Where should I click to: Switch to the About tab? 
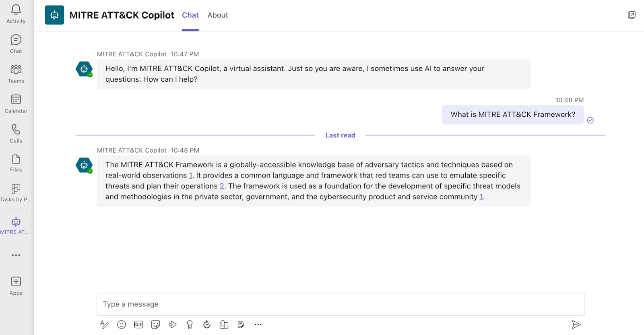pos(218,15)
